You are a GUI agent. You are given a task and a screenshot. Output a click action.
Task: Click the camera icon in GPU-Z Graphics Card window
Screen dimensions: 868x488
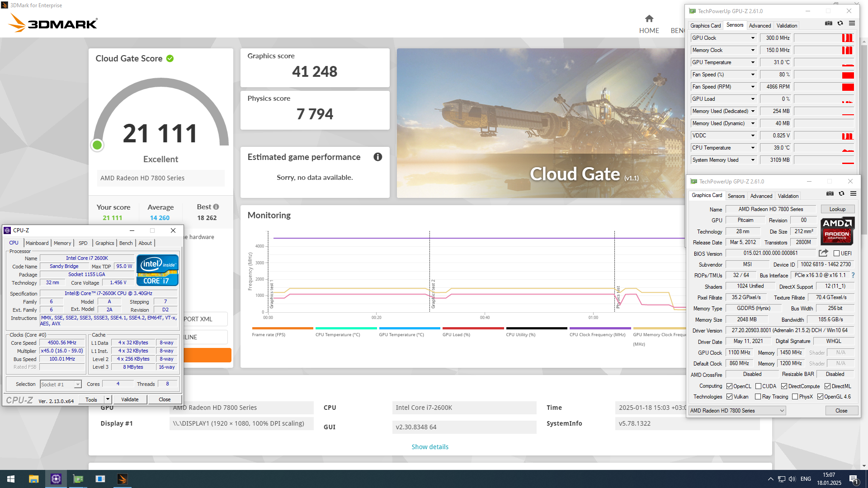[x=830, y=193]
